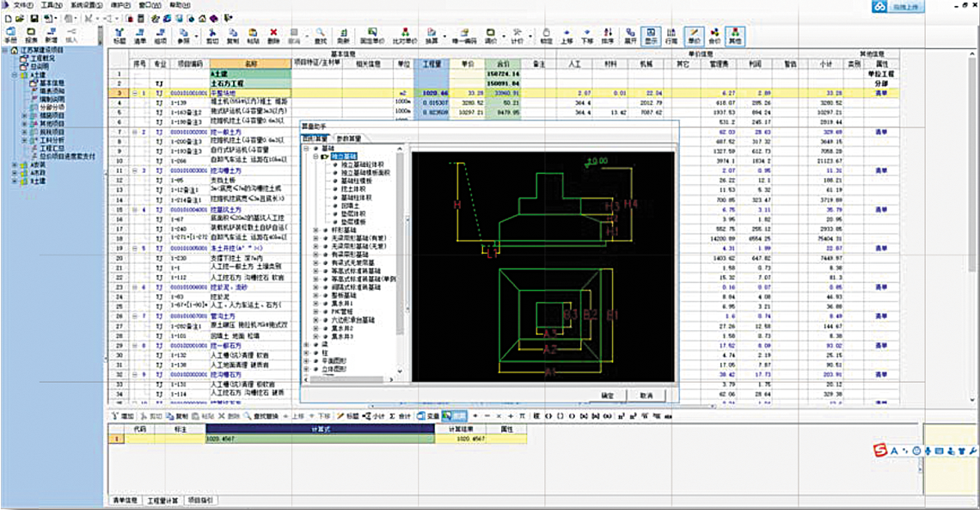Click the 上移 (move up) icon
This screenshot has height=510, width=980.
pyautogui.click(x=567, y=35)
